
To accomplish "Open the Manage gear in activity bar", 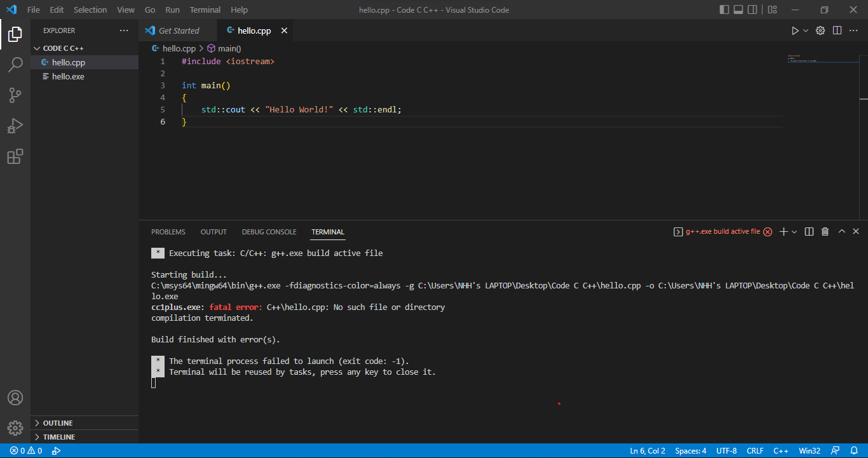I will 15,428.
